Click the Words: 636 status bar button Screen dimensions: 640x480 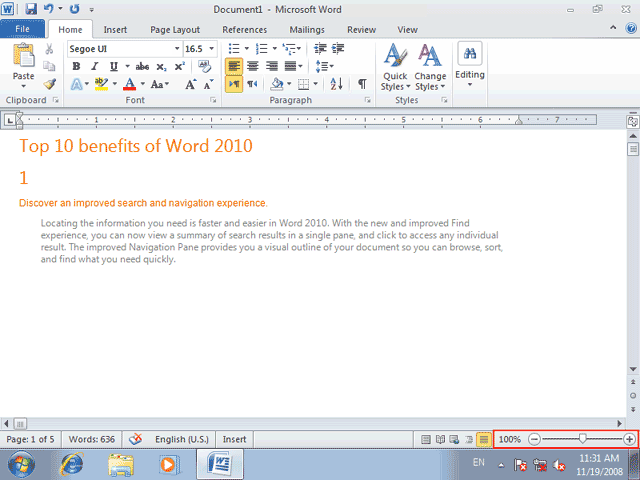(x=91, y=440)
